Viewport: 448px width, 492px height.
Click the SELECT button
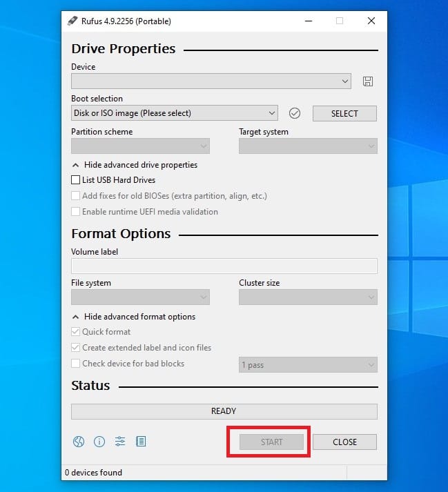pos(344,113)
